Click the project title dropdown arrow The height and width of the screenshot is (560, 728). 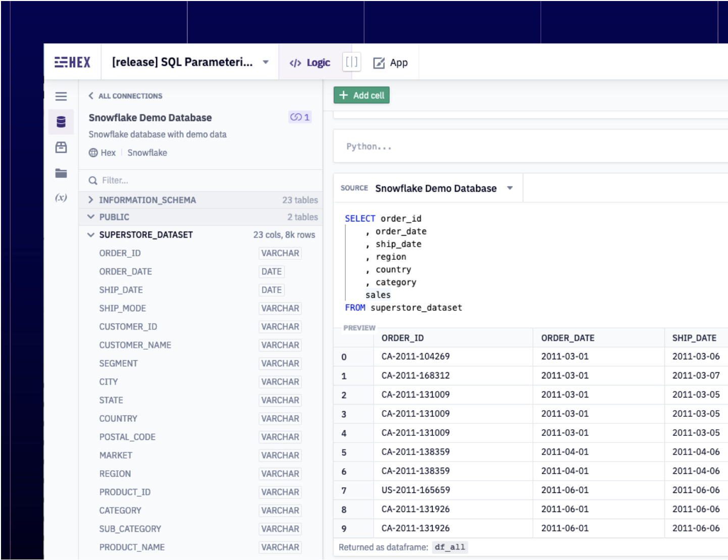coord(266,62)
